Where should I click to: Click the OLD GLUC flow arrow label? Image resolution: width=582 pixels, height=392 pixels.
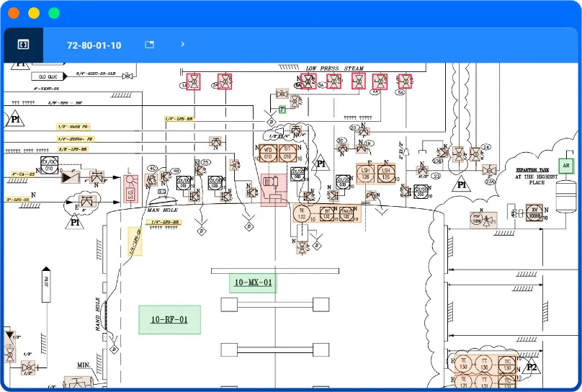(49, 76)
